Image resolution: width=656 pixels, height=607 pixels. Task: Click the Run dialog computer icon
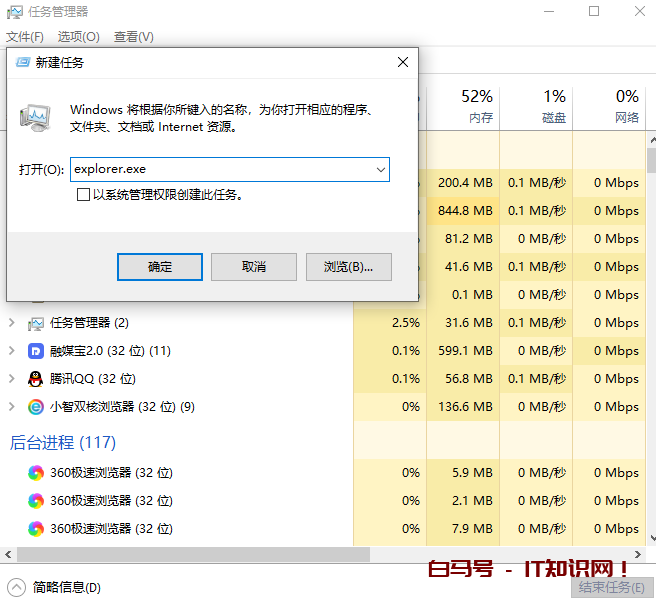coord(38,117)
